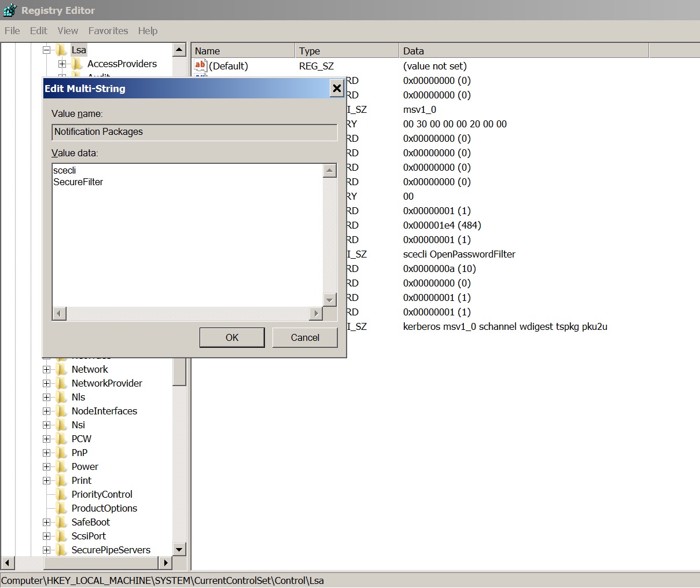
Task: Click the Registry Editor title bar icon
Action: click(x=10, y=10)
